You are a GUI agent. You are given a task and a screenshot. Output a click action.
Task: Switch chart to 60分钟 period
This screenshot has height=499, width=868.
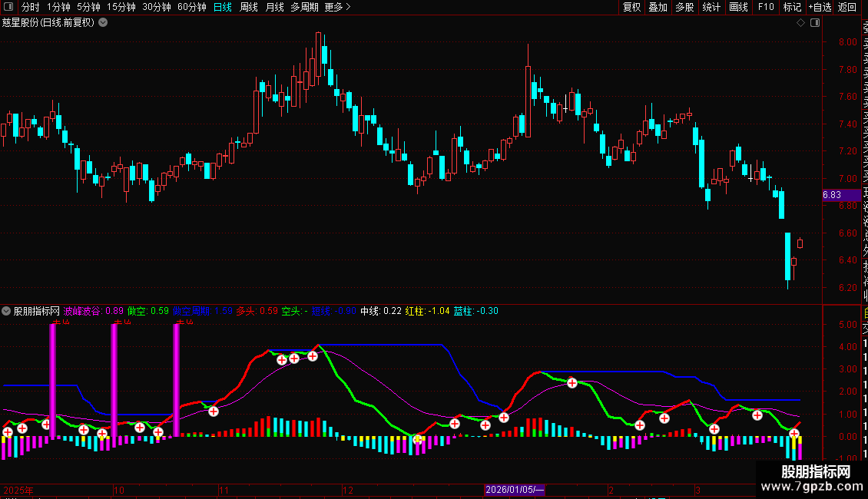tap(191, 7)
